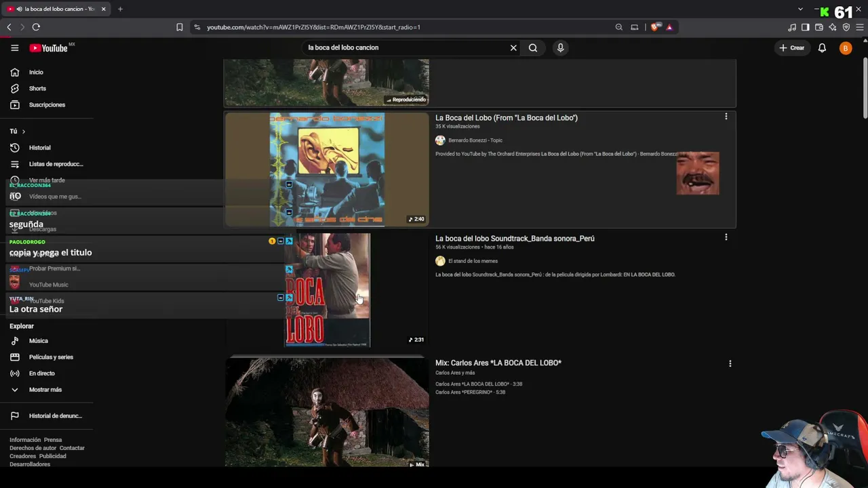Open the Prensa footer link
The width and height of the screenshot is (868, 488).
click(53, 440)
